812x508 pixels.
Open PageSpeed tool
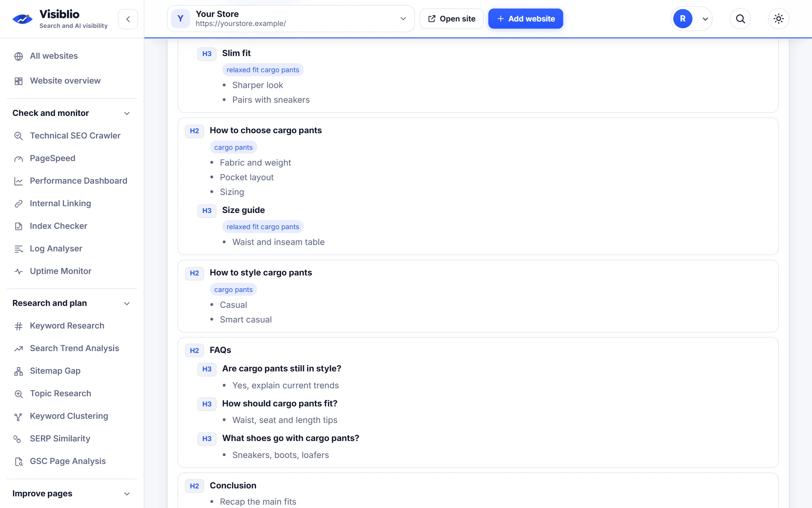(x=52, y=158)
